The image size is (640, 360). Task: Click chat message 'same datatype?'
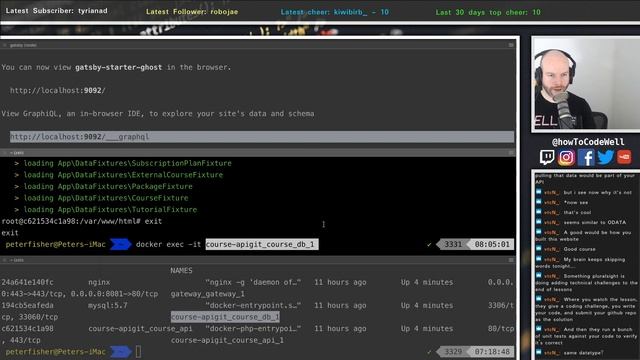tap(583, 353)
